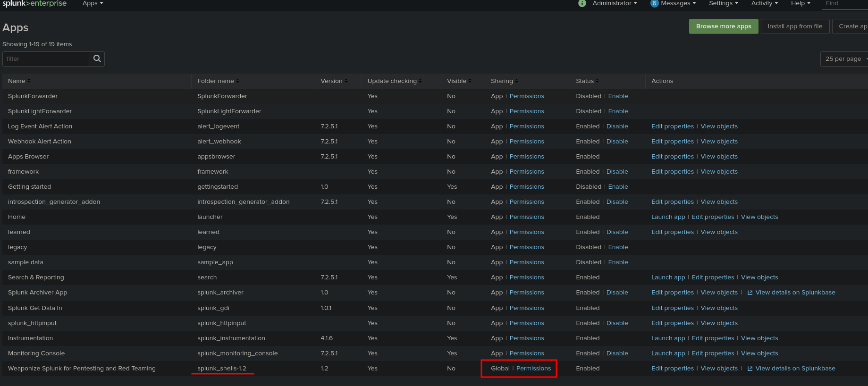This screenshot has width=868, height=386.
Task: Click the green info status icon
Action: 582,3
